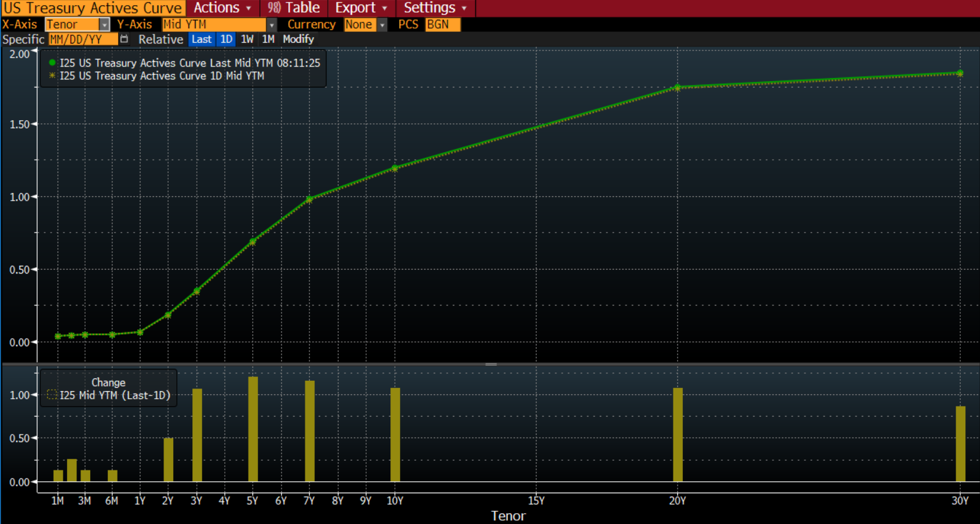Click the 30Y change bar
The image size is (980, 524).
[960, 443]
